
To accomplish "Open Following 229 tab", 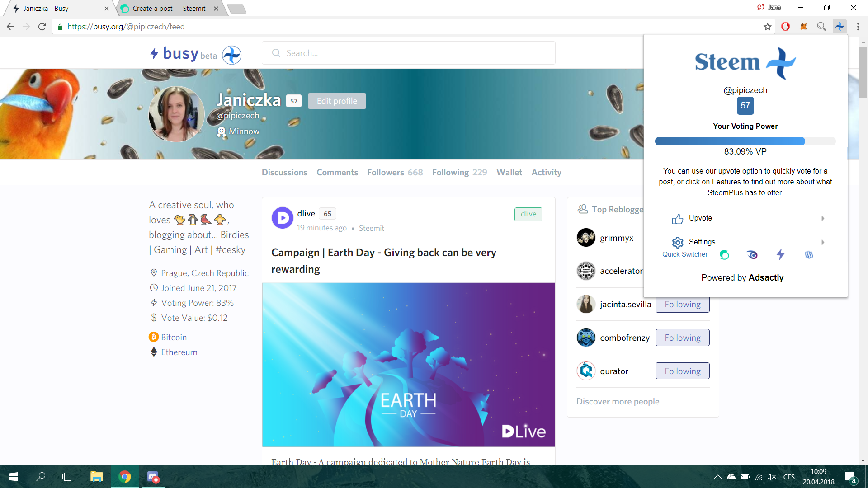I will (459, 172).
